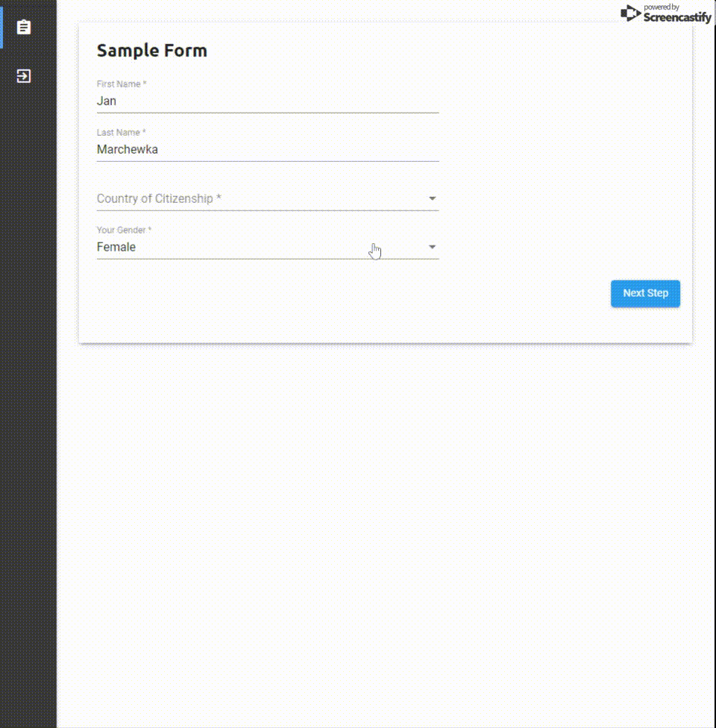
Task: Click the Your Gender field label
Action: pyautogui.click(x=123, y=230)
